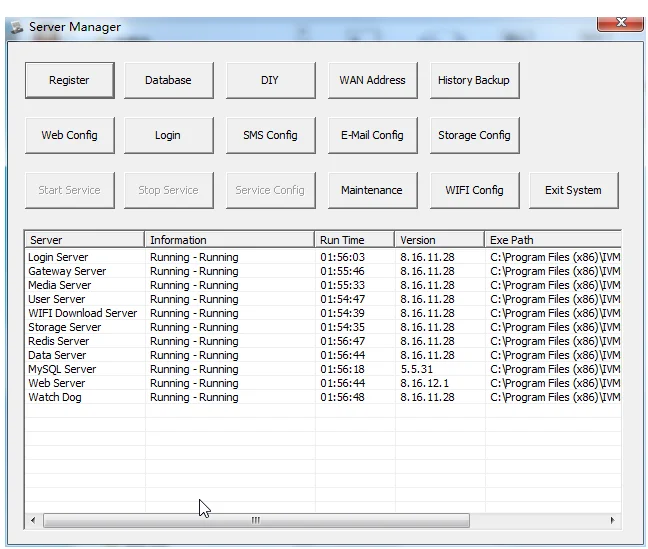
Task: Open History Backup
Action: click(x=474, y=80)
